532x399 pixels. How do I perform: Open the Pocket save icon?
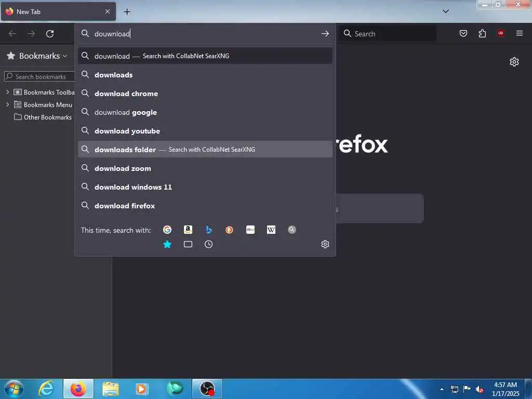click(x=463, y=33)
